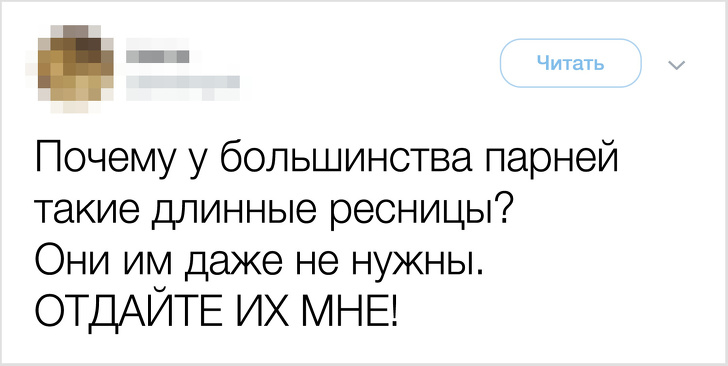Open the blurred display name of author
728x366 pixels.
pyautogui.click(x=158, y=56)
